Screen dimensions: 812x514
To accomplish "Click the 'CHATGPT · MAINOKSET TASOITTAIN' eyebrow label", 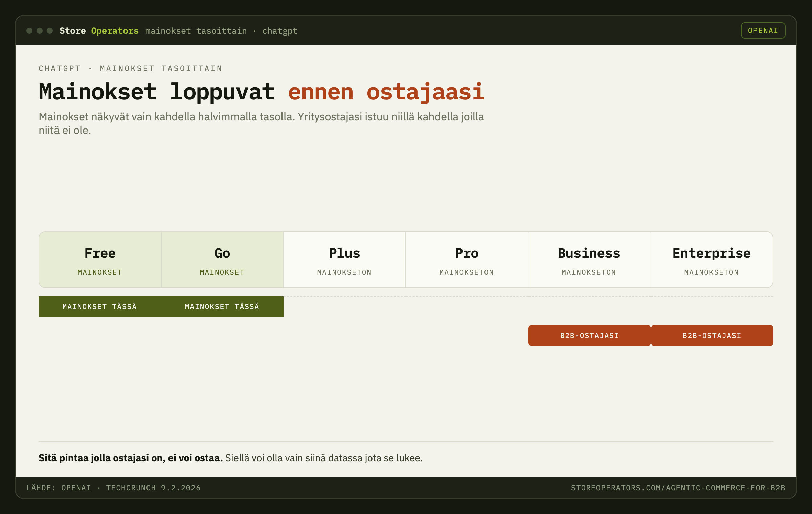I will 130,68.
